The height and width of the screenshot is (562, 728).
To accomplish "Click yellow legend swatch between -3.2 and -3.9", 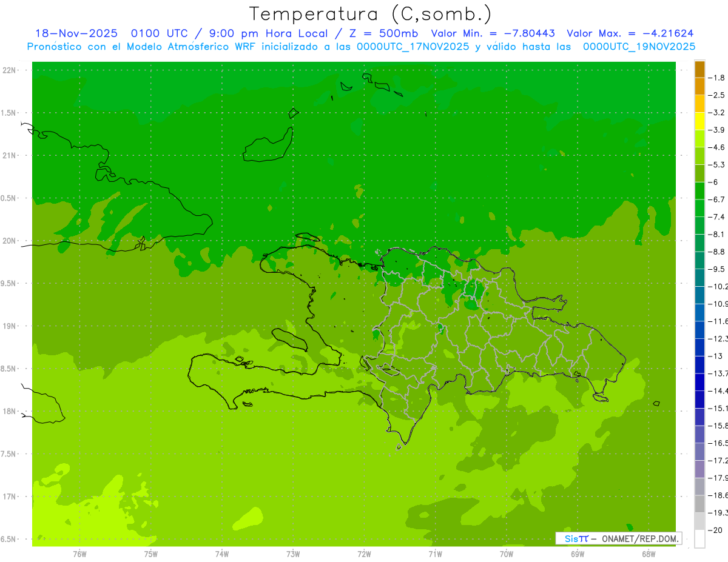I will pyautogui.click(x=699, y=121).
